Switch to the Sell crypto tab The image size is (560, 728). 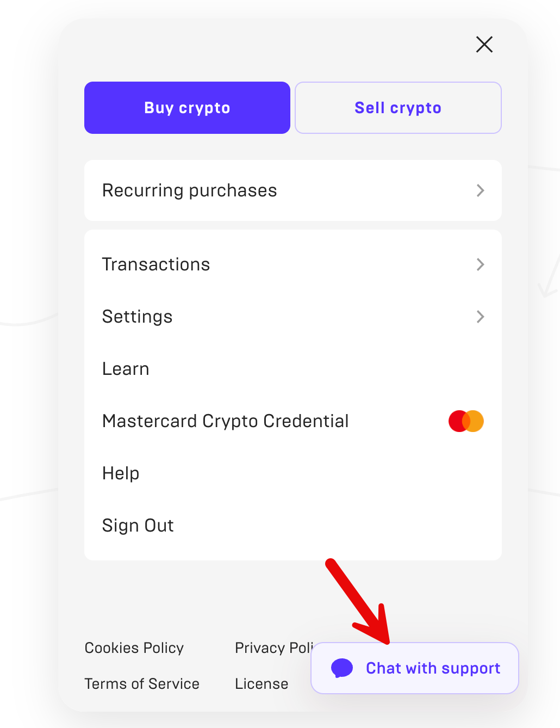click(x=398, y=108)
